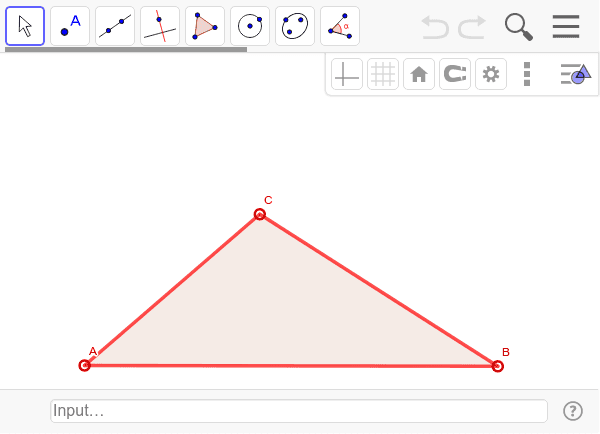Image resolution: width=600 pixels, height=434 pixels.
Task: Toggle the grid display
Action: pyautogui.click(x=383, y=74)
